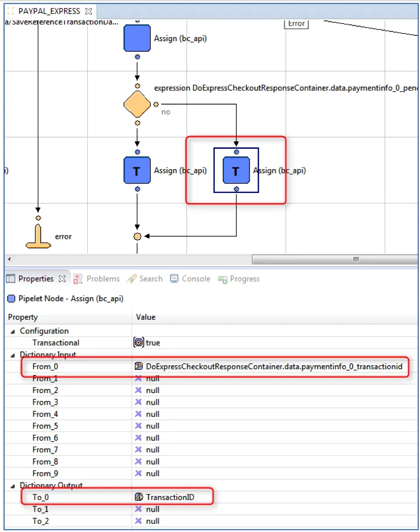Click the expression icon in From_0 value
The height and width of the screenshot is (532, 420).
138,366
